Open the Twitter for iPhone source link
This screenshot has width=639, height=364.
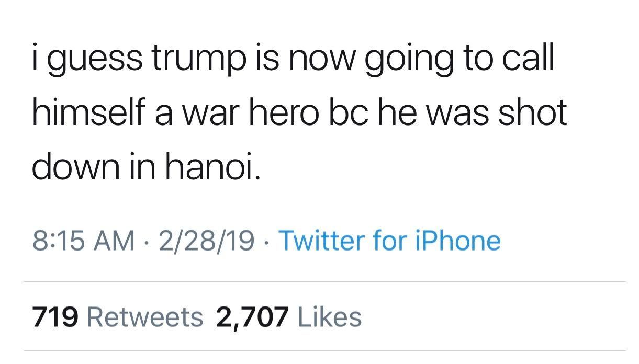click(390, 241)
